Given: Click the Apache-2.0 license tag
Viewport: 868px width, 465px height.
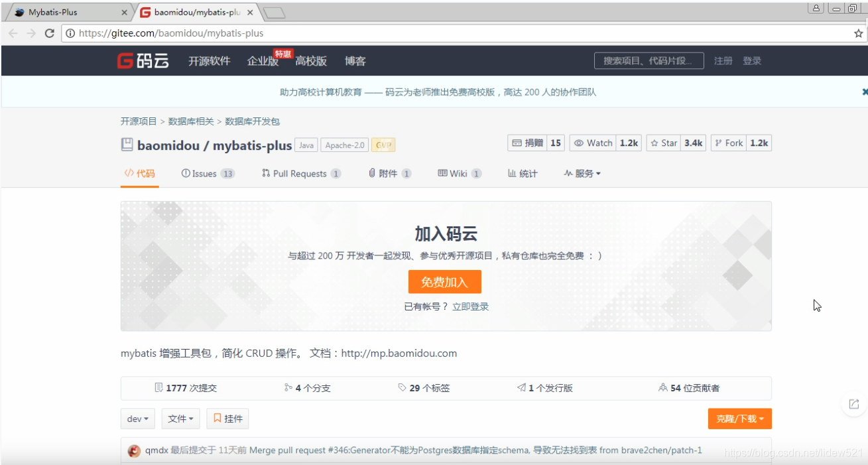Looking at the screenshot, I should [x=345, y=145].
